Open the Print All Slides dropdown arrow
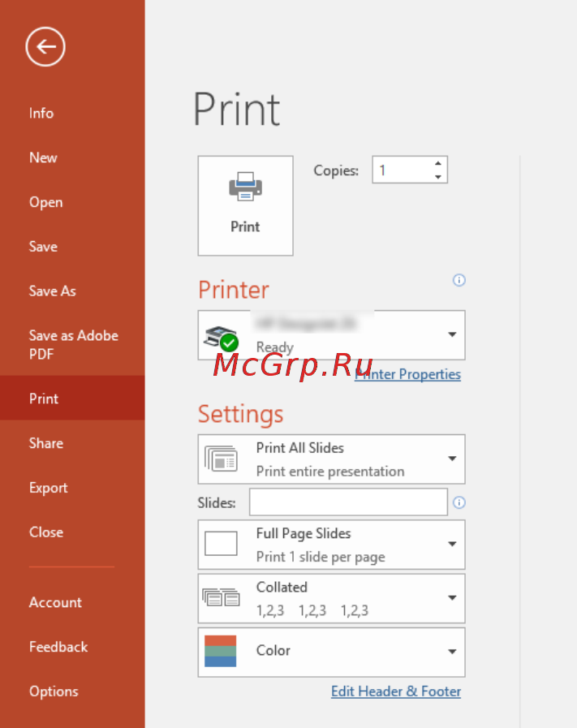577x728 pixels. 452,459
